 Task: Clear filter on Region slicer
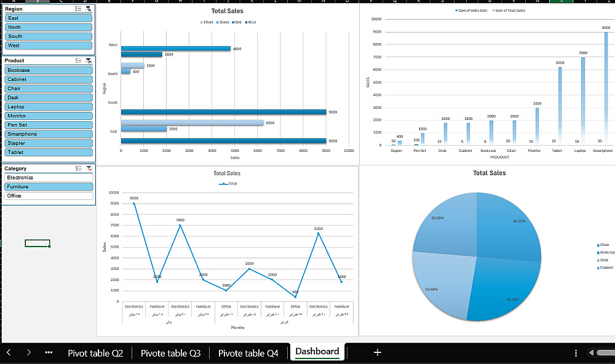point(89,9)
